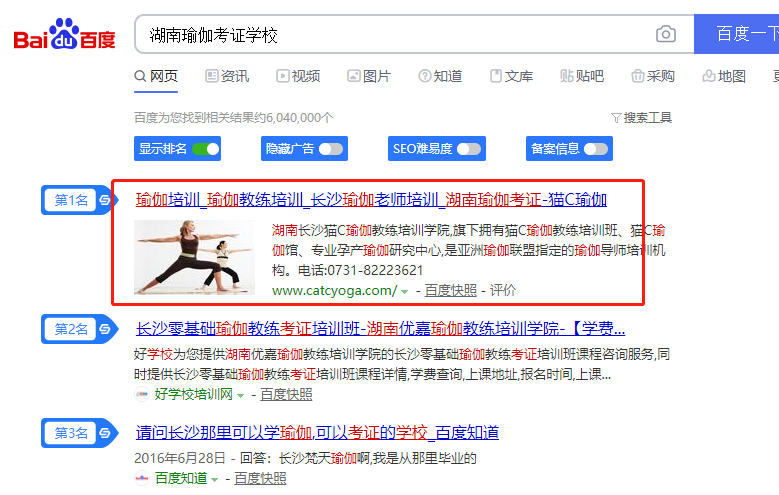Click 搜索工具 link
779x495 pixels.
coord(647,118)
